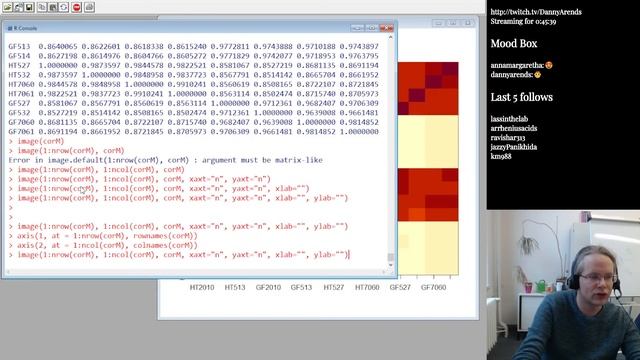Click value 0.8640065 in the GF513 row
This screenshot has height=360, width=640.
58,47
